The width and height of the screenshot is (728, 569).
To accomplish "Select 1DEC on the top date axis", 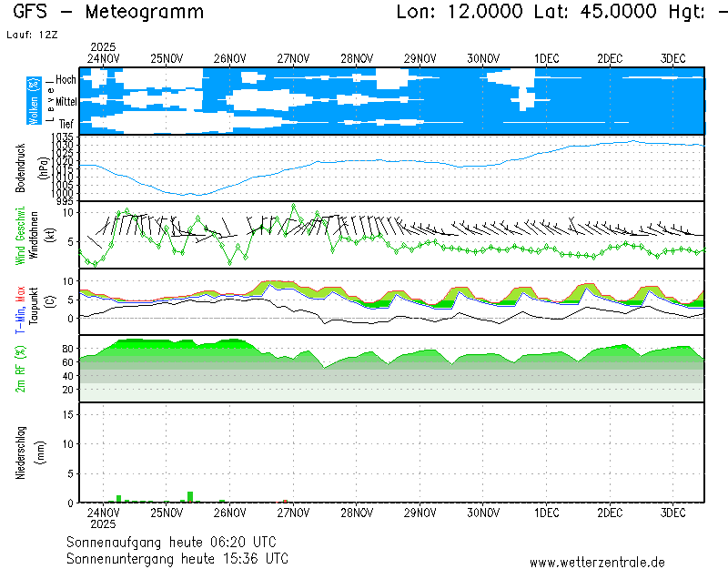I will 546,58.
